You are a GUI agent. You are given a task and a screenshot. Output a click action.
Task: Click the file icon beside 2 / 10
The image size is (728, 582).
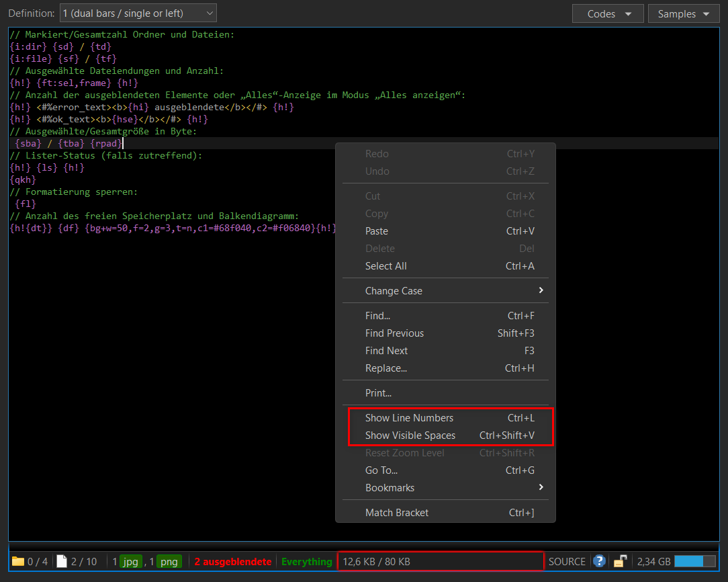[62, 561]
